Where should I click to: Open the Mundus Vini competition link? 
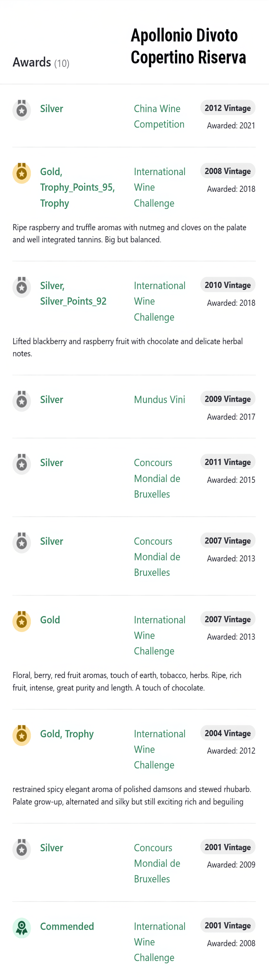[x=159, y=399]
